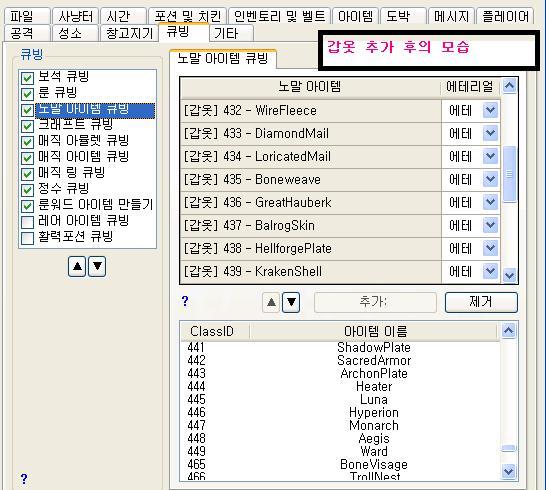Select the 노말 아이템 큐빙 sub-tab
Viewport: 546px width, 490px height.
point(223,59)
